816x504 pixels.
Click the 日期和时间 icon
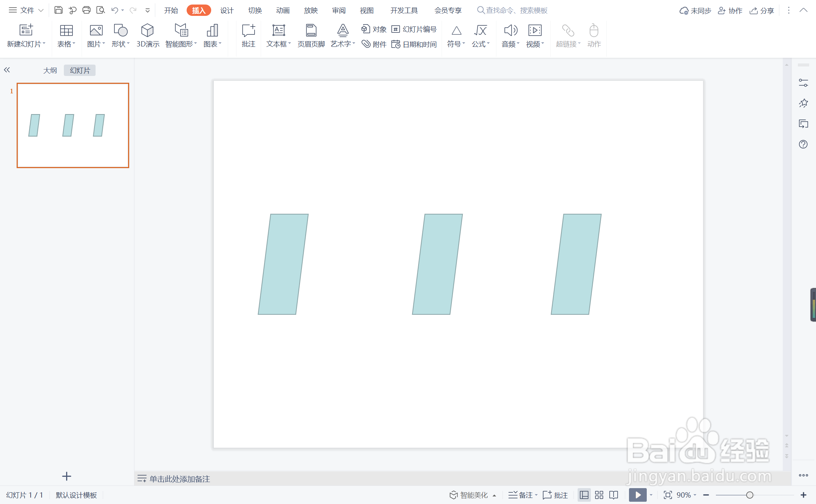(x=414, y=44)
